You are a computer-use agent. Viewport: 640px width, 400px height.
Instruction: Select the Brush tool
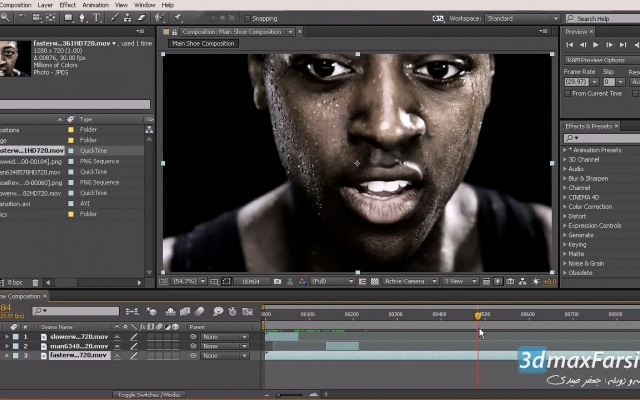114,18
